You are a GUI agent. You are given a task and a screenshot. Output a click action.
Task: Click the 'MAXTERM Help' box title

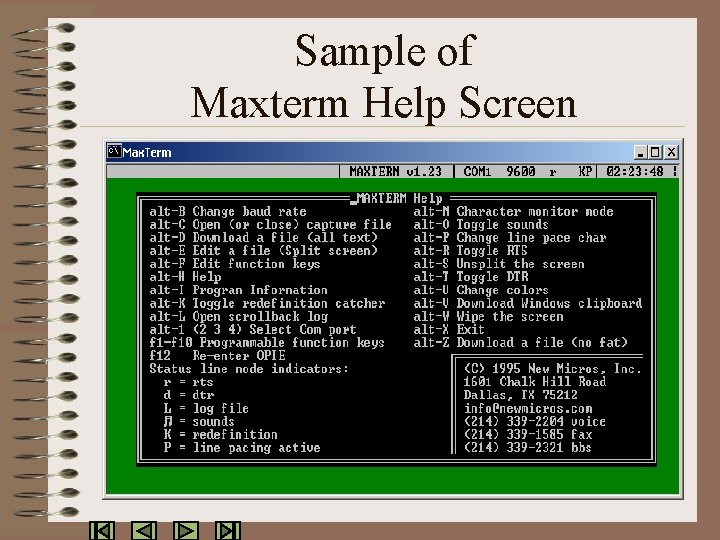pos(399,198)
